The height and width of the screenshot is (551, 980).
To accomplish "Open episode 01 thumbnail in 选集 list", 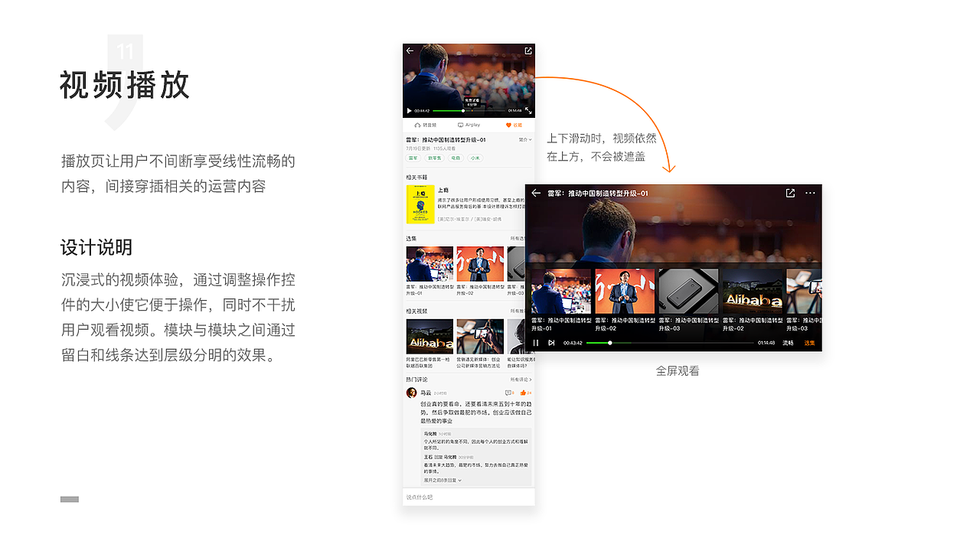I will click(x=430, y=264).
